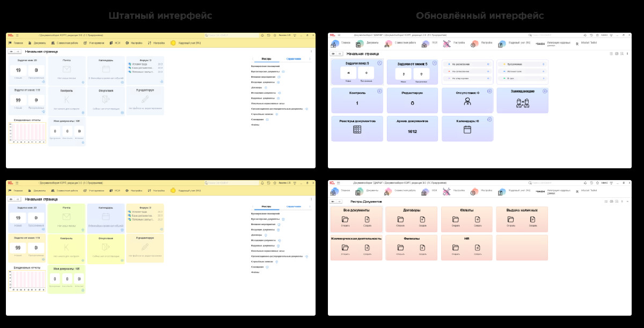Switch to Справочники tab in colored-cards standard window
Image resolution: width=644 pixels, height=328 pixels.
pos(294,206)
